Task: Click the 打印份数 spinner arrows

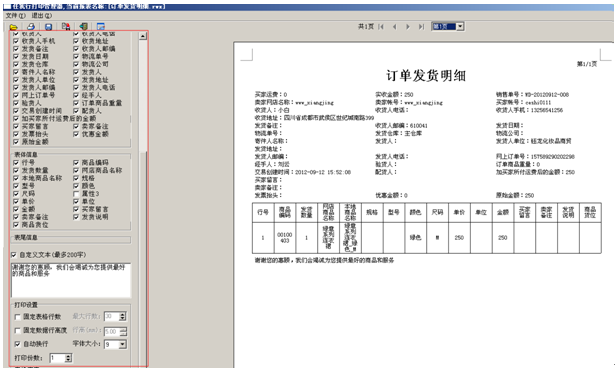Action: coord(68,358)
